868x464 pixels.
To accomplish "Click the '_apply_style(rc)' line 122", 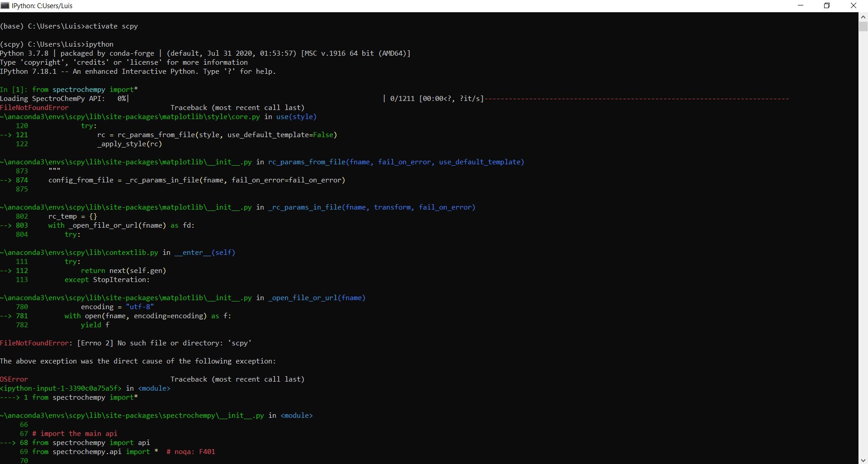I will point(129,144).
